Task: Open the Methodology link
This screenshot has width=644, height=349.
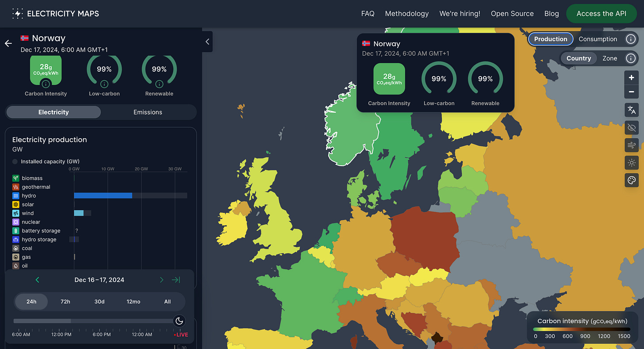Action: (407, 14)
